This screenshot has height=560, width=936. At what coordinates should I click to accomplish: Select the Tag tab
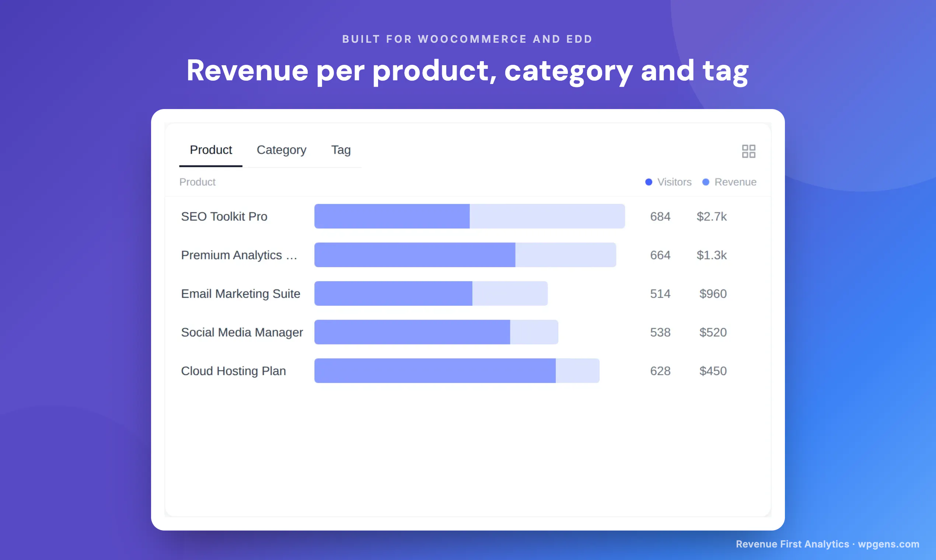[x=341, y=150]
